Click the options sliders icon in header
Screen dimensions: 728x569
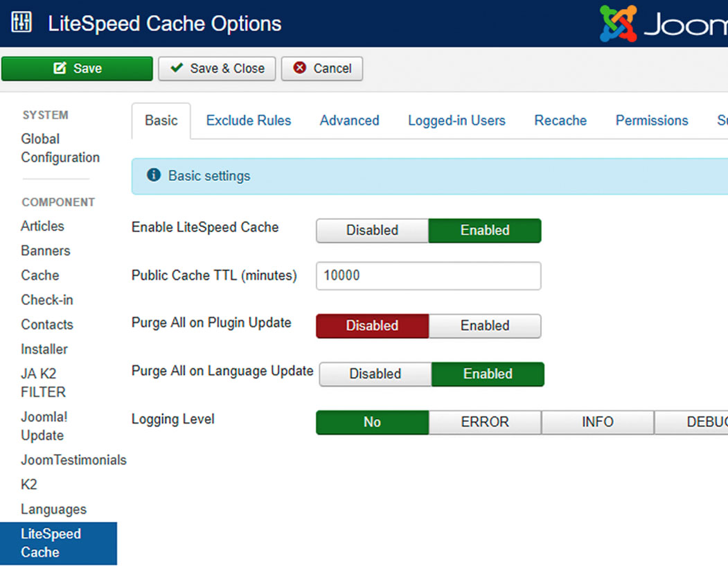tap(21, 21)
